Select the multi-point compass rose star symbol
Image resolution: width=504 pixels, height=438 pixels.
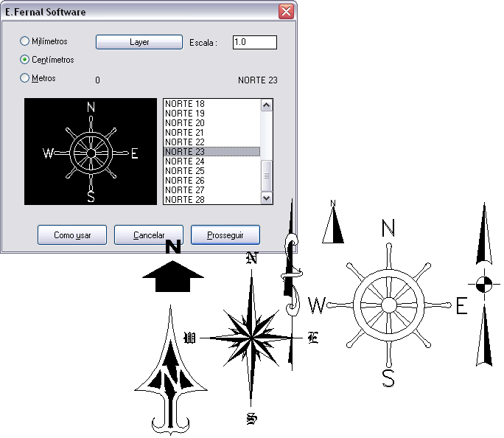click(x=251, y=338)
